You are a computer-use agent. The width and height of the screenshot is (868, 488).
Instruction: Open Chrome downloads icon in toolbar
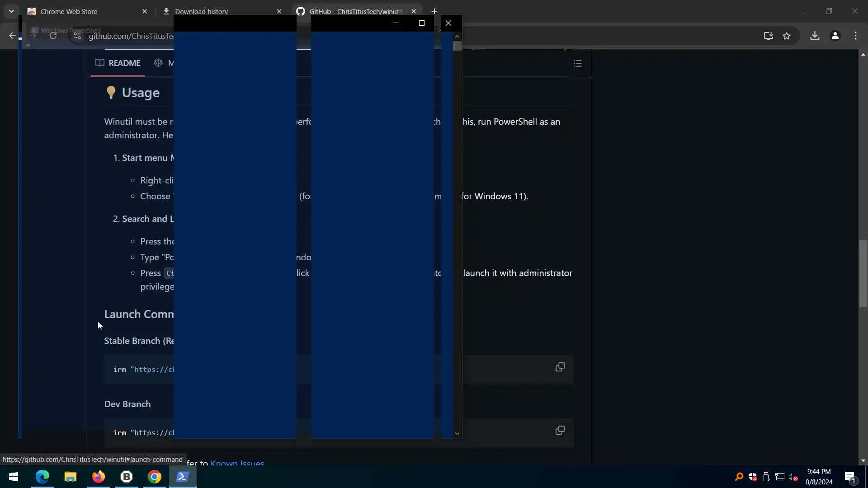(x=815, y=36)
